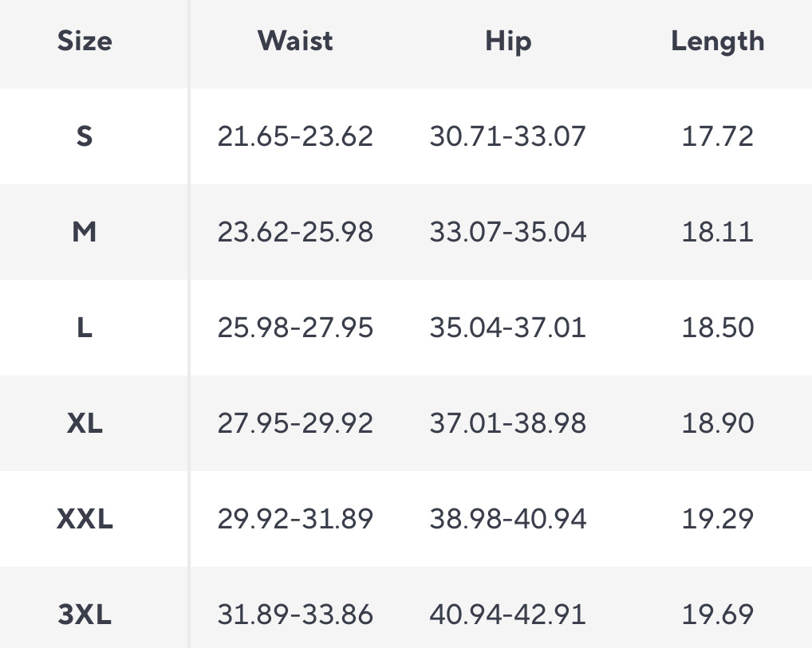
Task: Click hip value 37.01-38.98
Action: point(507,423)
